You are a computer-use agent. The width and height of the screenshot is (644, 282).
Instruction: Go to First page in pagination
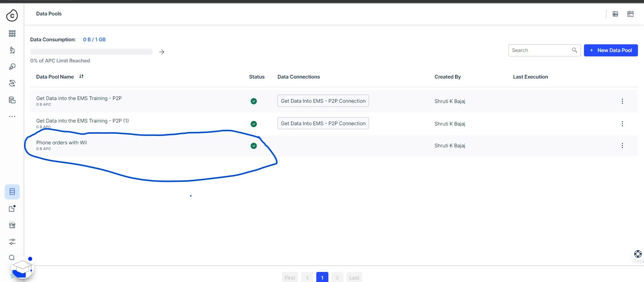click(x=290, y=277)
